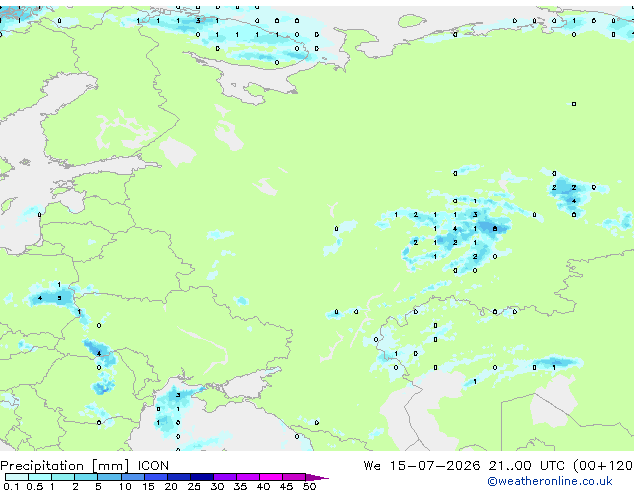Click the legend label '50'
Screen dimensions: 634x490
click(309, 486)
